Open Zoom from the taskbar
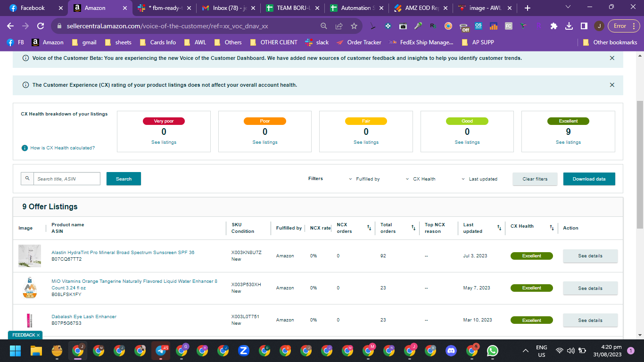 [x=244, y=350]
